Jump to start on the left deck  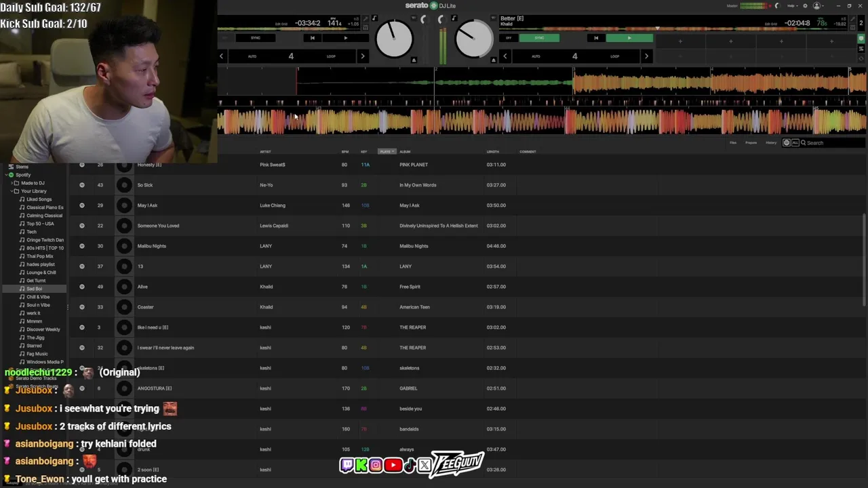[x=312, y=38]
